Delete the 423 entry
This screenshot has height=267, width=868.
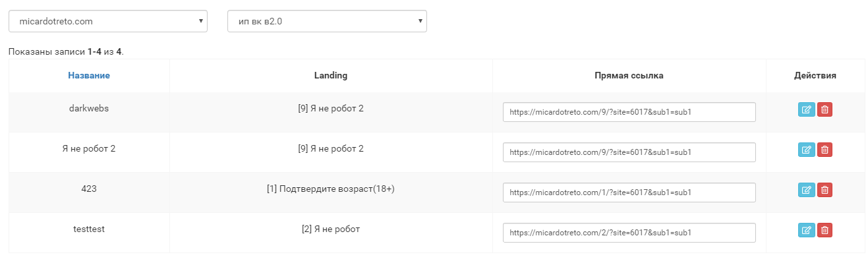(x=825, y=191)
